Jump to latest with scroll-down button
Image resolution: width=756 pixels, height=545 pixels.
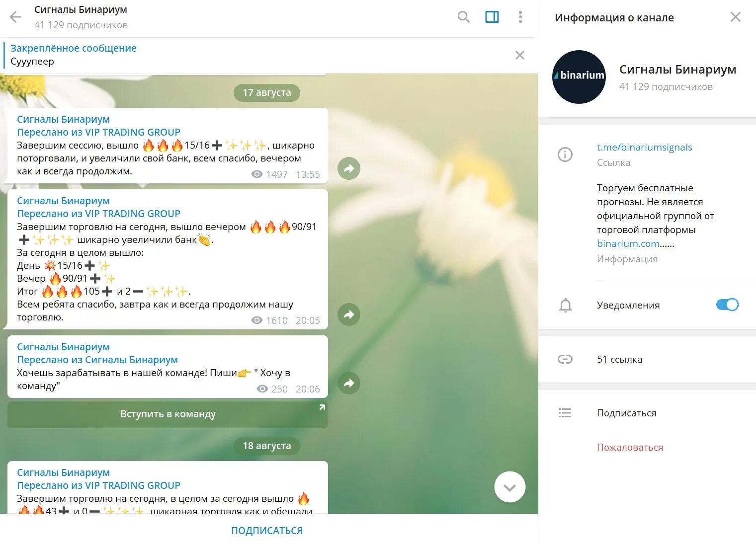[x=509, y=487]
